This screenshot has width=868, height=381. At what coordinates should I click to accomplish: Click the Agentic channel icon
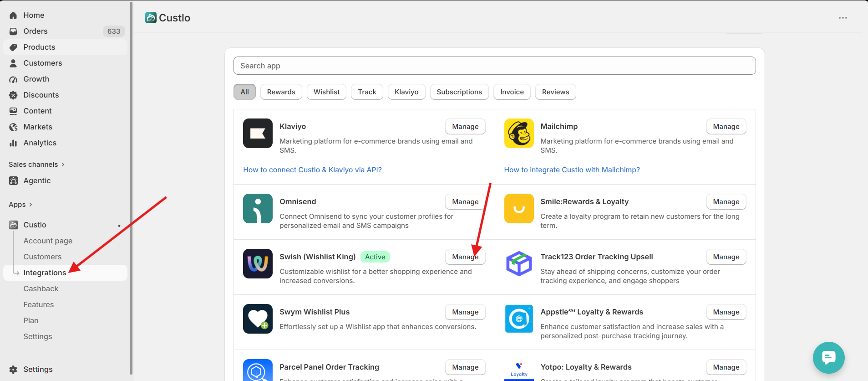click(14, 181)
